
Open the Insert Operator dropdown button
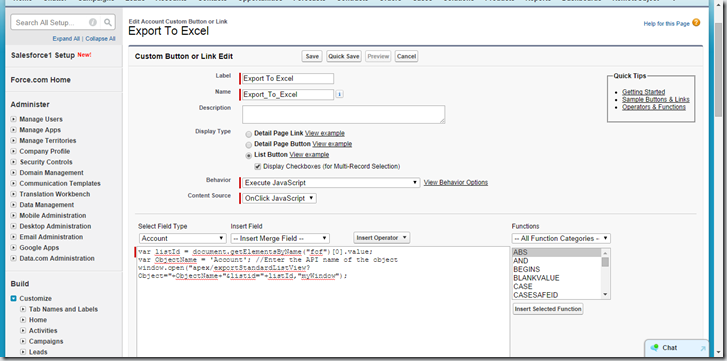click(382, 238)
